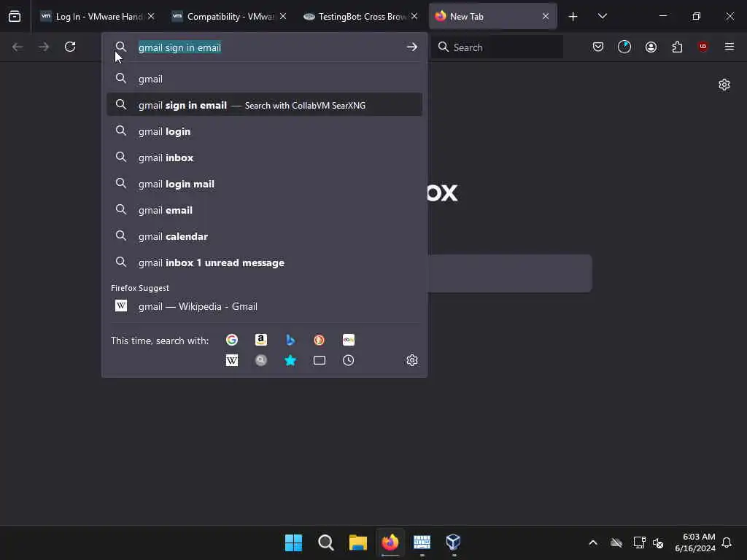Search this time with Bing

290,340
